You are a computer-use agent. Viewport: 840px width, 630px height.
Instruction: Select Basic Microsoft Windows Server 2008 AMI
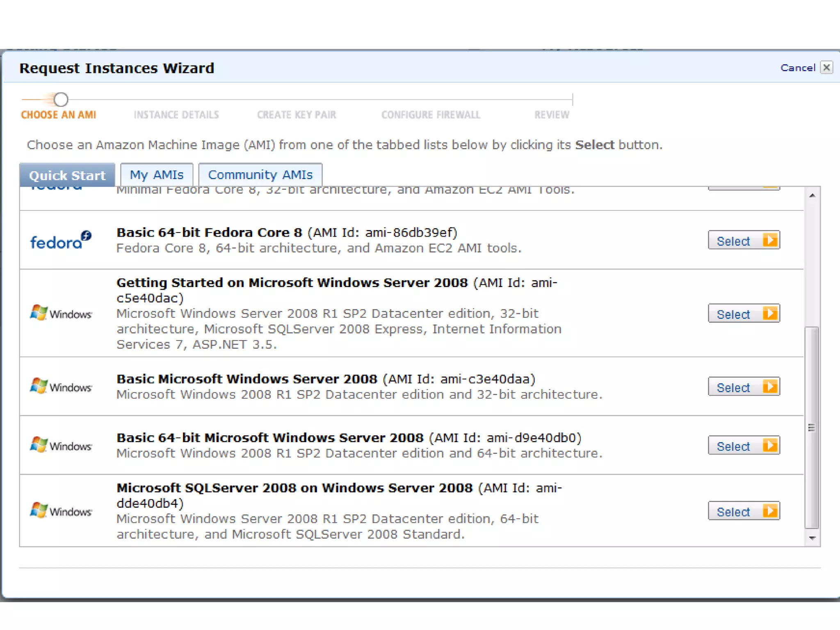pos(743,387)
